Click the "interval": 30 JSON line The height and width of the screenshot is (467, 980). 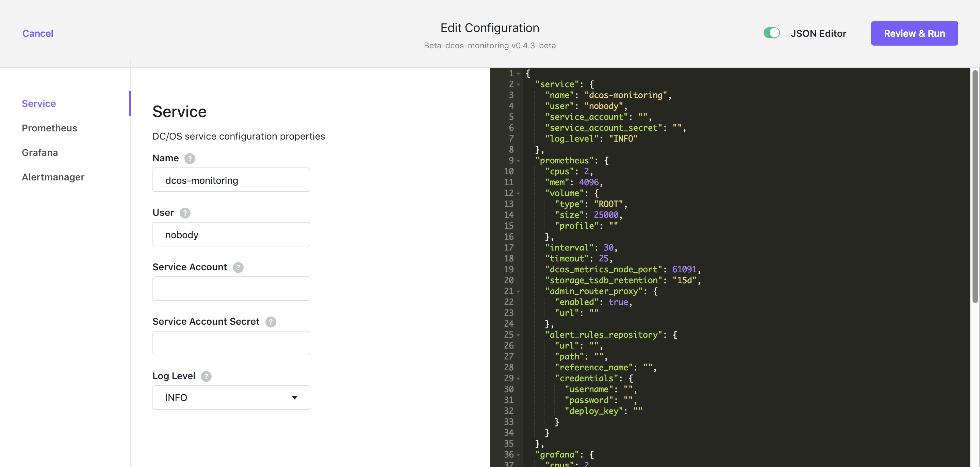pos(581,247)
